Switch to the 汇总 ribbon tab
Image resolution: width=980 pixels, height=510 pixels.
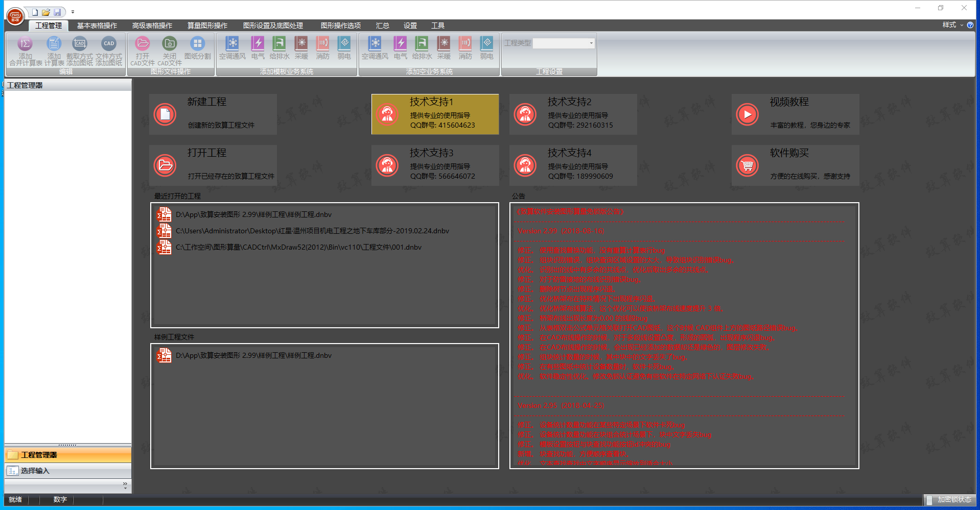click(382, 26)
